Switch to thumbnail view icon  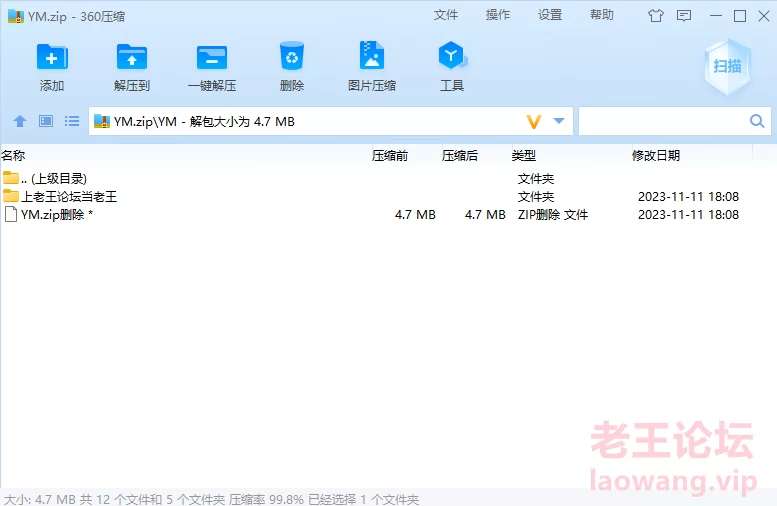46,121
